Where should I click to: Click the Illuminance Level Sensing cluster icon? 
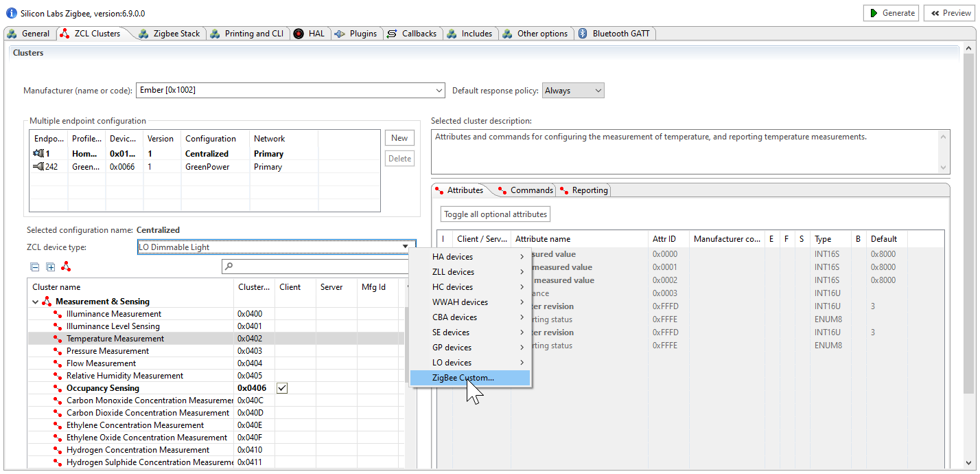[59, 326]
